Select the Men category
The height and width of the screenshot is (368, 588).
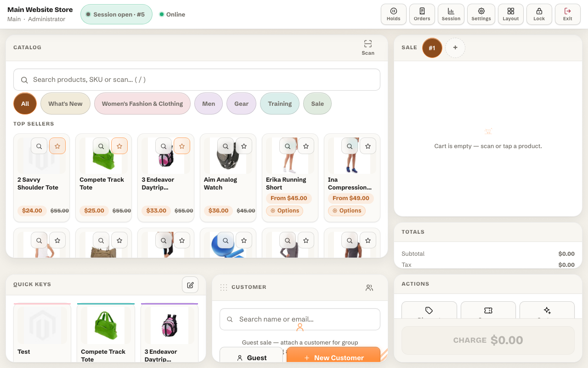tap(209, 103)
